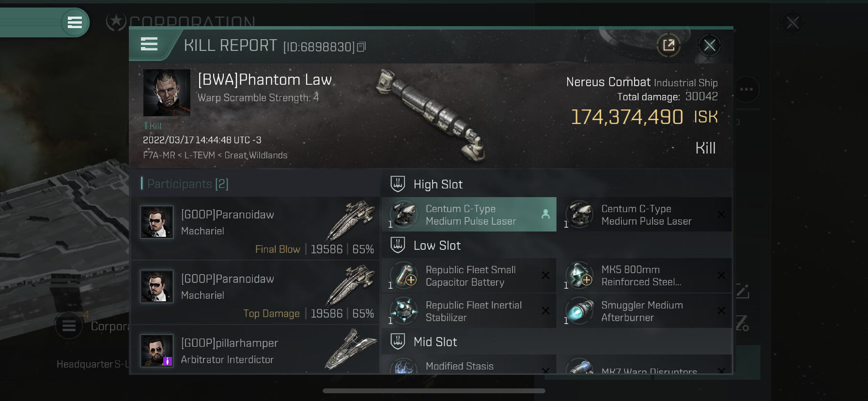The width and height of the screenshot is (868, 401).
Task: Open Phantom Law's character portrait
Action: pyautogui.click(x=167, y=93)
